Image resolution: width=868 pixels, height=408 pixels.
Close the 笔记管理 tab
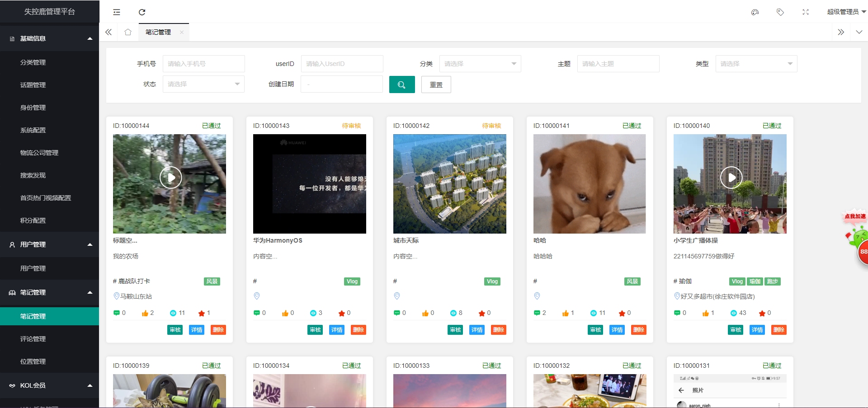coord(182,32)
